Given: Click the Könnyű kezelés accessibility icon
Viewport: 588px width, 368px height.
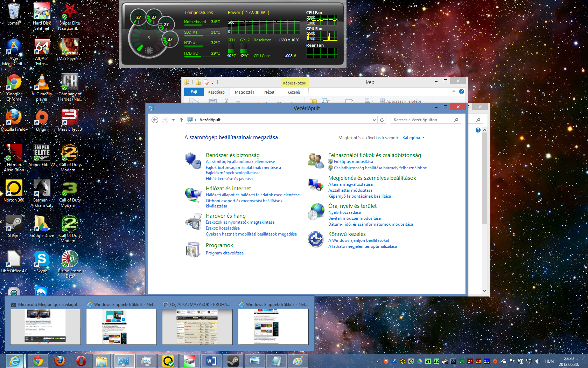Looking at the screenshot, I should [315, 239].
